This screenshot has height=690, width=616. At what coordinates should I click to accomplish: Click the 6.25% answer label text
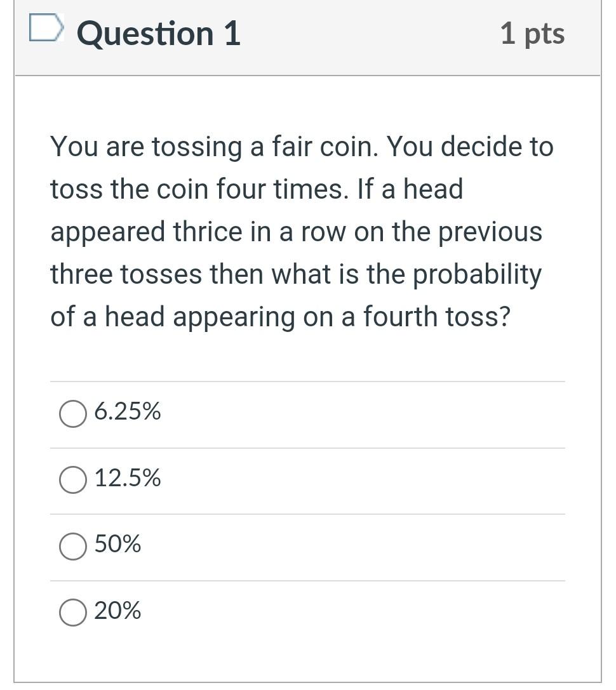tap(128, 413)
